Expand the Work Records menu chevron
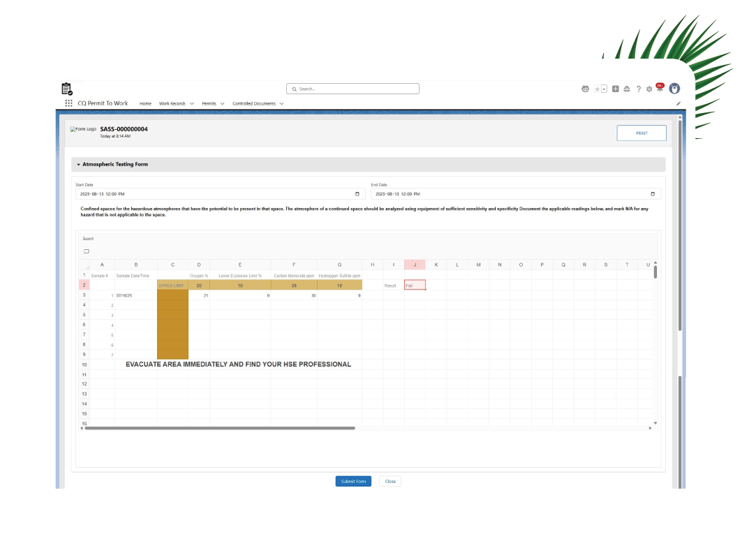 [x=192, y=103]
